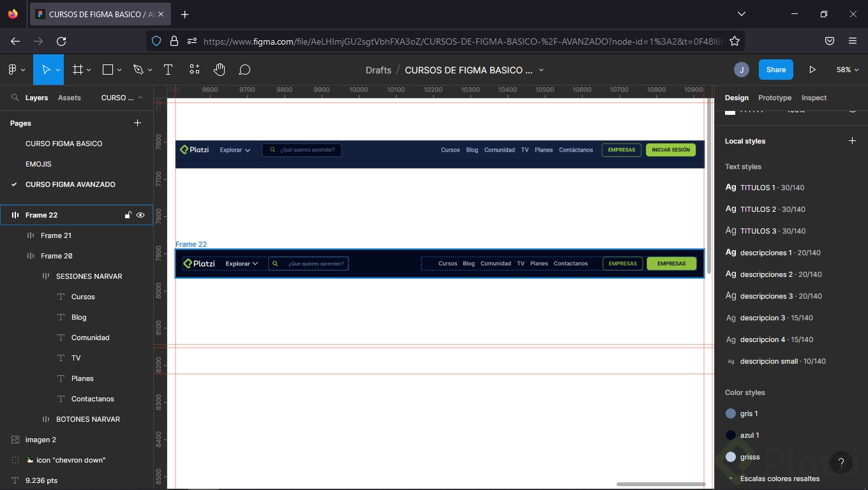Open a new browser tab
The width and height of the screenshot is (868, 490).
coord(184,14)
